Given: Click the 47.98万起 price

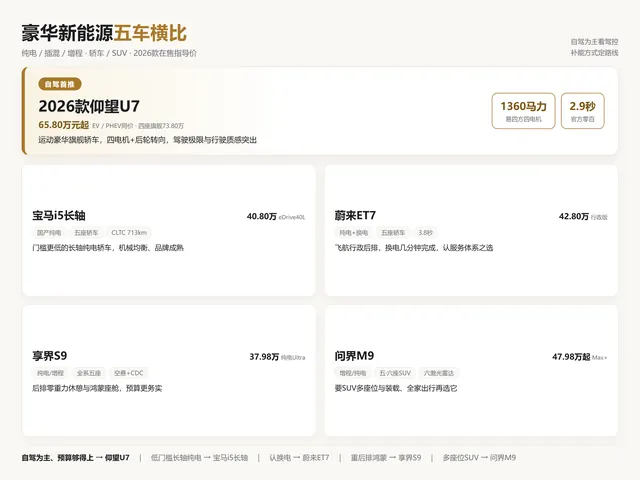Looking at the screenshot, I should [x=571, y=357].
